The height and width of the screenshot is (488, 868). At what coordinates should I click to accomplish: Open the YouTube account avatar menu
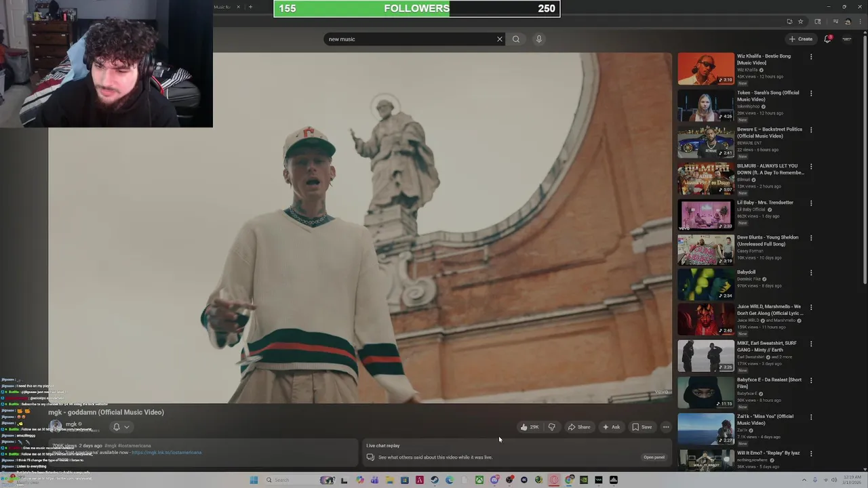[847, 39]
